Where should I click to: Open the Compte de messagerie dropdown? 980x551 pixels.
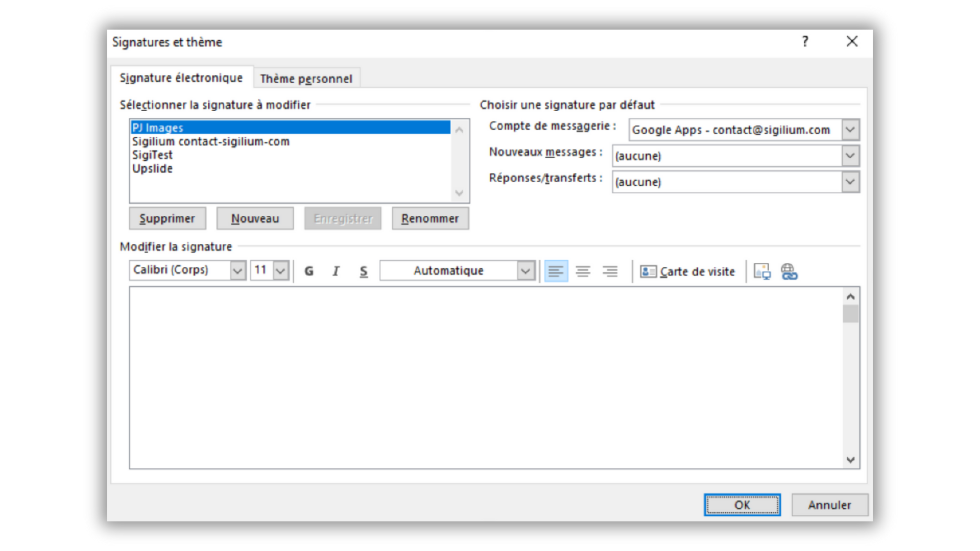[x=850, y=130]
